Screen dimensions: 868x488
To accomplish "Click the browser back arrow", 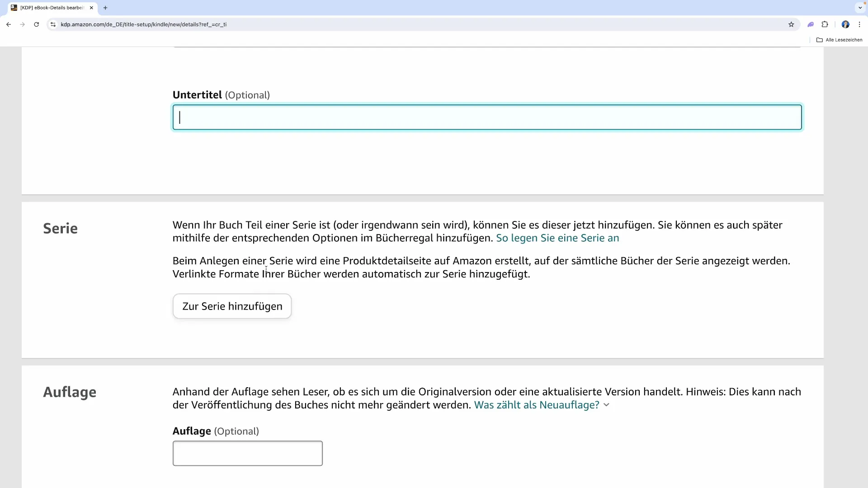I will [x=9, y=24].
